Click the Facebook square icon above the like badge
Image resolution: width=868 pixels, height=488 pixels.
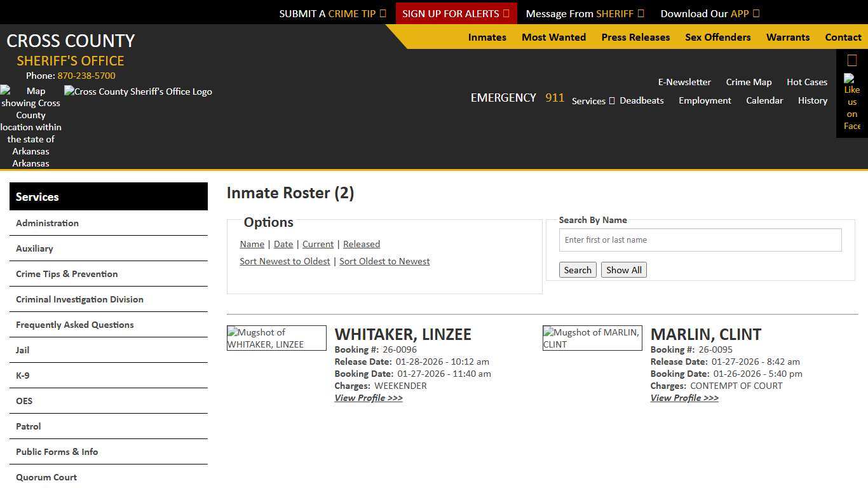point(851,59)
